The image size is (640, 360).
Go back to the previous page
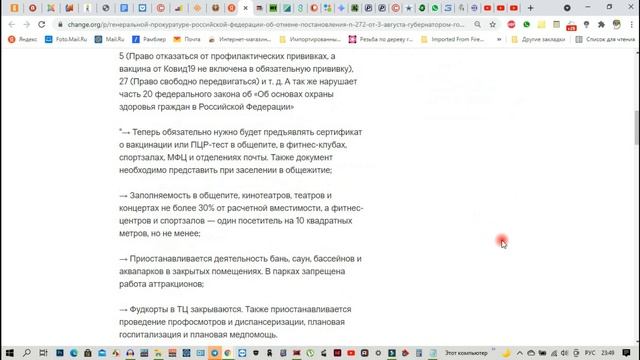pyautogui.click(x=11, y=24)
